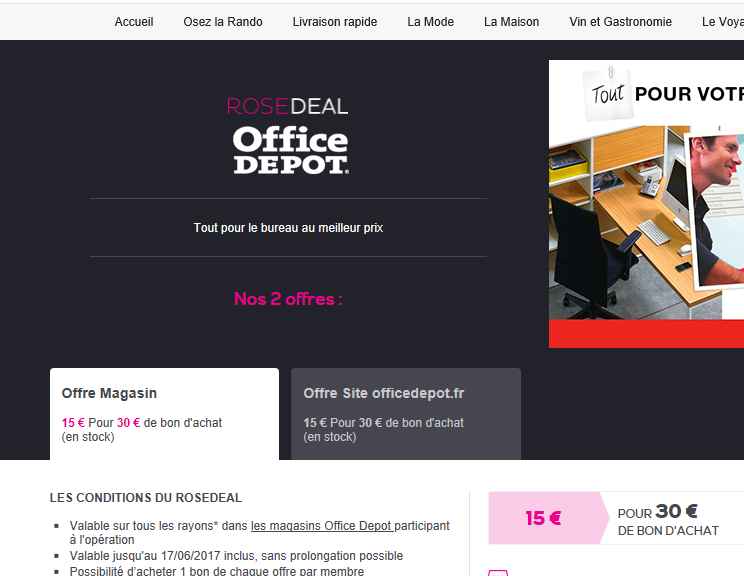Click the Office Depot logo
The image size is (744, 576).
(x=291, y=150)
